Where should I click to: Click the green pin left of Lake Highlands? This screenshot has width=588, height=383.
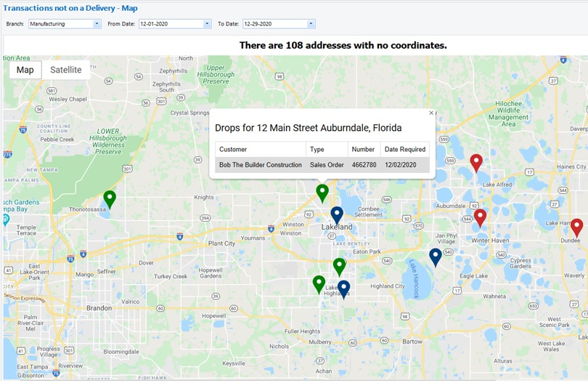tap(319, 283)
